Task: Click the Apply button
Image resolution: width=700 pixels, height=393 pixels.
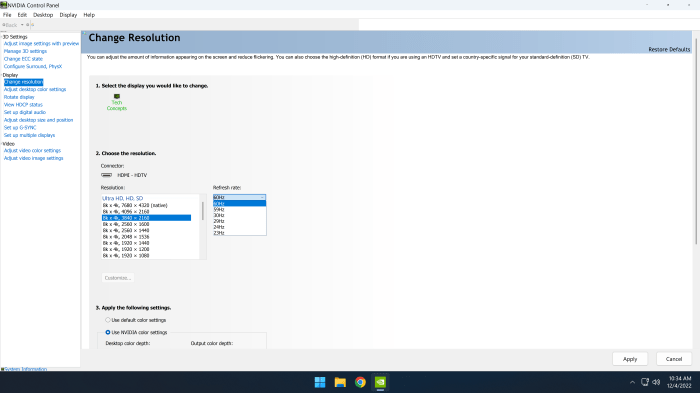Action: pos(630,359)
